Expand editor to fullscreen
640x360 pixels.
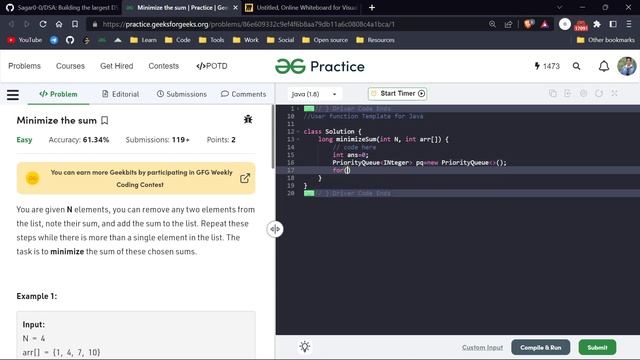(x=614, y=93)
